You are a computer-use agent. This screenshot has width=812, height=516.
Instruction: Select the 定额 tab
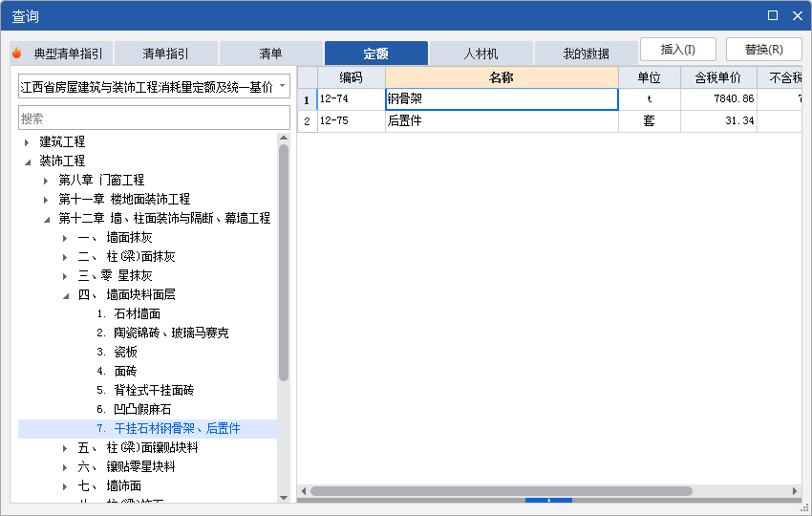(x=376, y=54)
